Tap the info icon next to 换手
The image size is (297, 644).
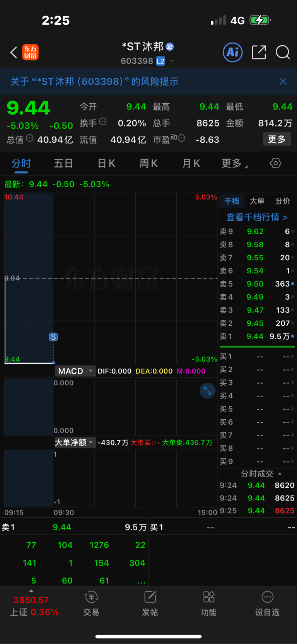(103, 121)
